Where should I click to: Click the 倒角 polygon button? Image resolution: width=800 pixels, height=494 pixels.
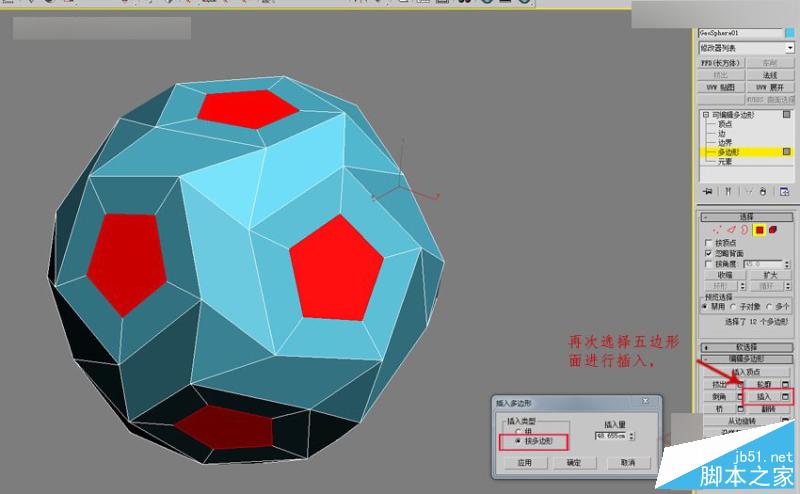coord(720,397)
